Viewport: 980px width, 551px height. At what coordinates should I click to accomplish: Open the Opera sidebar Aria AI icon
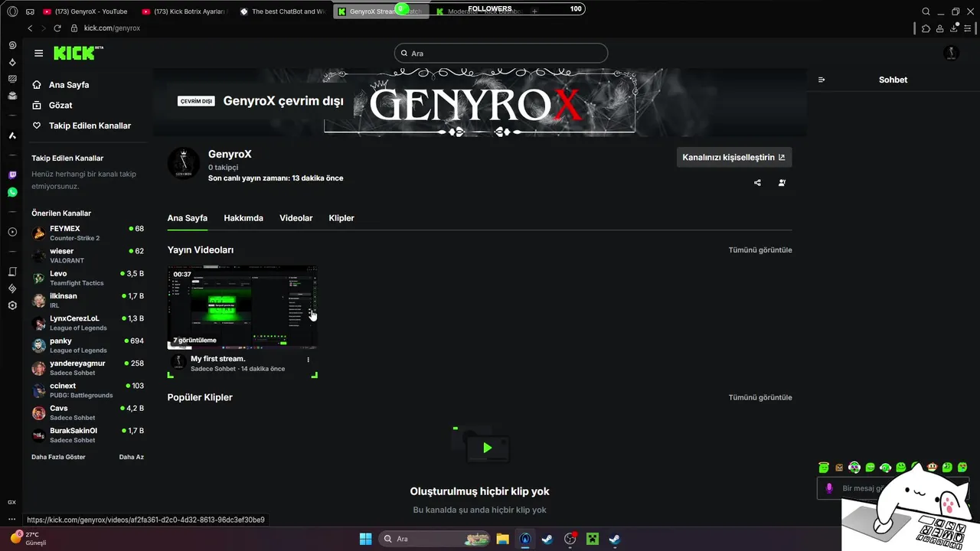[x=12, y=135]
